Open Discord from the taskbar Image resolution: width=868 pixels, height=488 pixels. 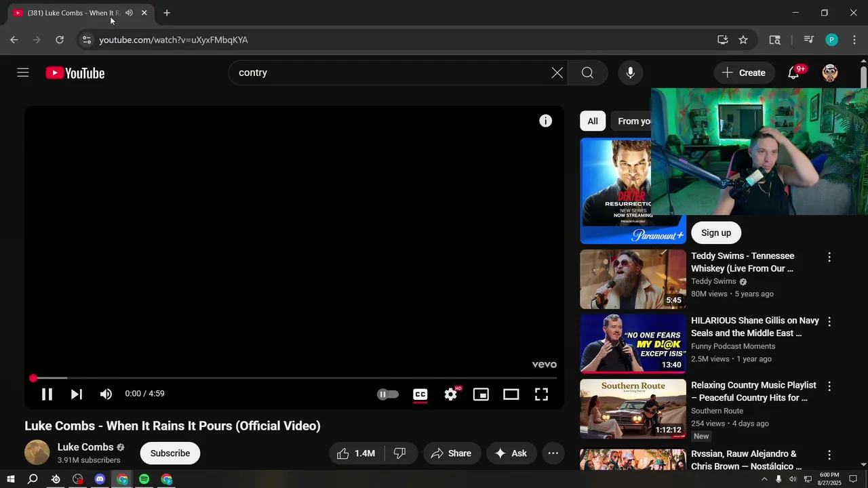(100, 479)
